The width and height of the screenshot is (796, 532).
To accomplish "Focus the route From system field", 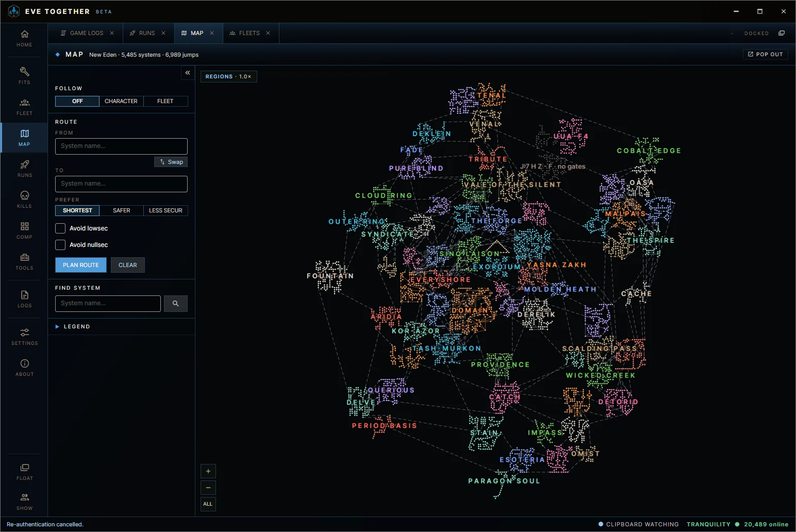I will point(121,146).
